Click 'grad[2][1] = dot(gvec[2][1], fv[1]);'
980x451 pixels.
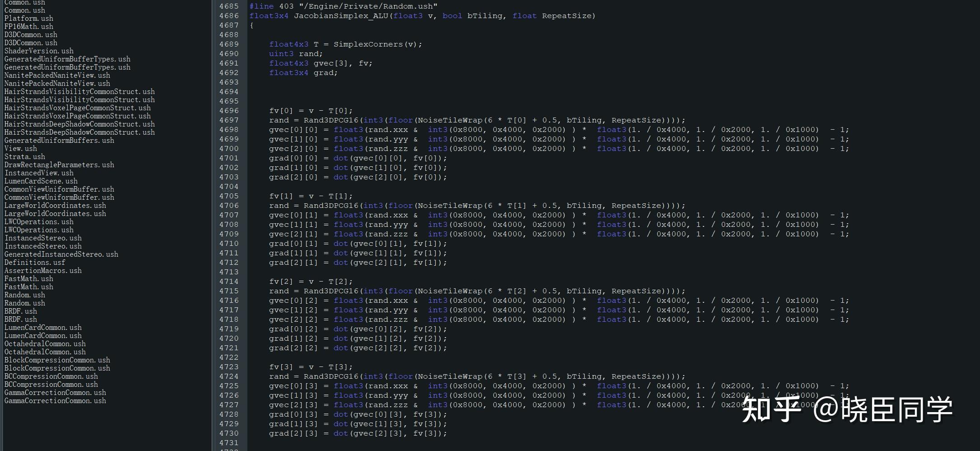pos(358,263)
